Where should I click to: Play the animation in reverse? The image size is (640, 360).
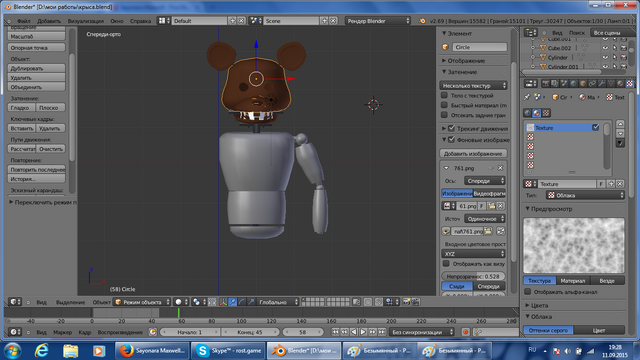pos(354,332)
